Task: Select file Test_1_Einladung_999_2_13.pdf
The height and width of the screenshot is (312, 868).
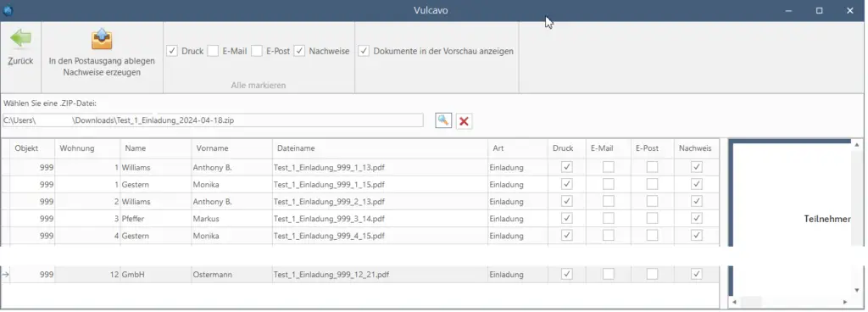Action: [x=330, y=202]
